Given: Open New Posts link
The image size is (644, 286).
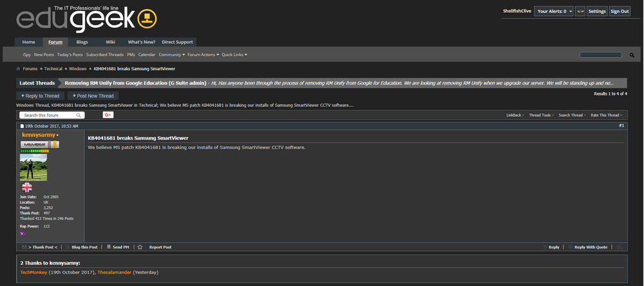Looking at the screenshot, I should 44,55.
